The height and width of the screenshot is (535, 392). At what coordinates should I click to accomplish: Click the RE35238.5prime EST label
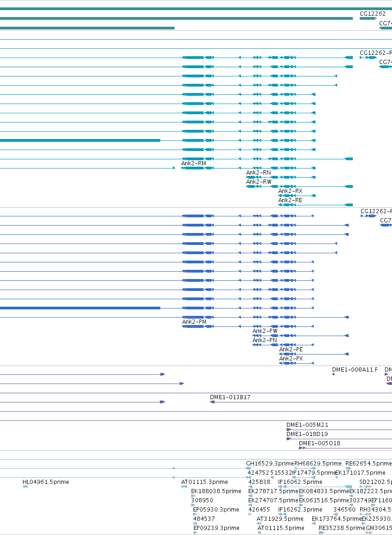point(342,528)
